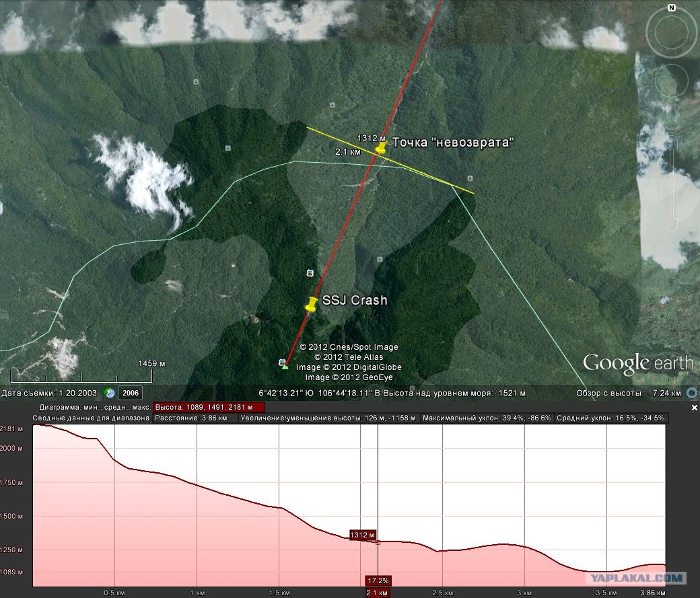Image resolution: width=700 pixels, height=598 pixels.
Task: Click the 'Средний уклон: 16.5%, -34.5%' value
Action: [610, 418]
